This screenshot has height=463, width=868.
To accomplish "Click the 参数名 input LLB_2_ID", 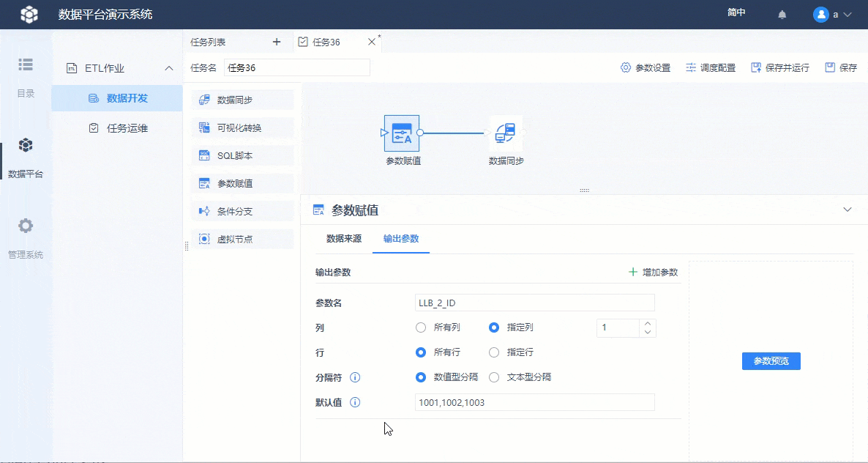I will (535, 303).
